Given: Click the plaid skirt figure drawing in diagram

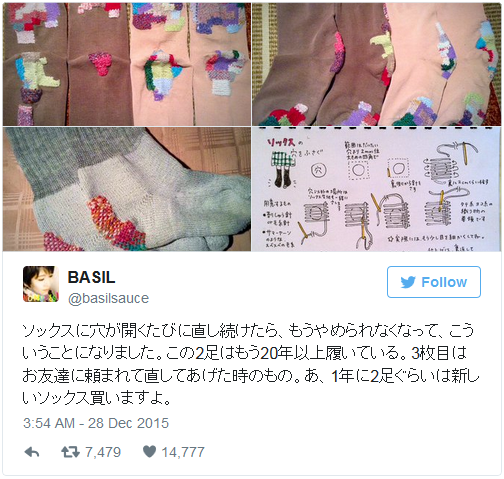Looking at the screenshot, I should [x=282, y=169].
